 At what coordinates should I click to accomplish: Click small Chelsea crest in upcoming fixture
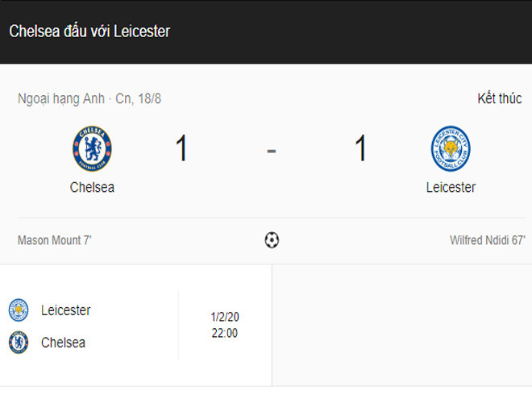coord(19,343)
